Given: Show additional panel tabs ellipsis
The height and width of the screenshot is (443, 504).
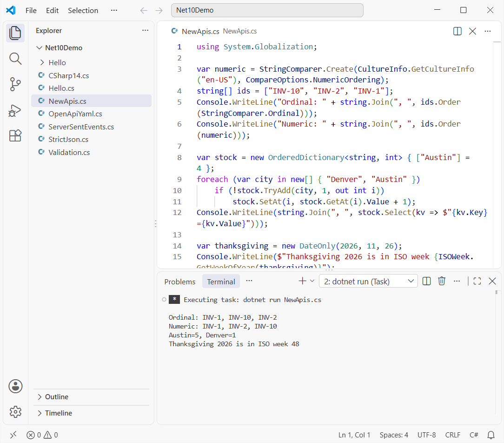Looking at the screenshot, I should [x=249, y=281].
